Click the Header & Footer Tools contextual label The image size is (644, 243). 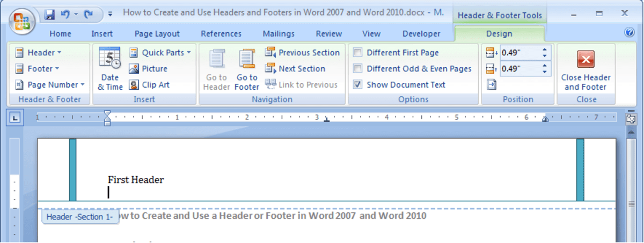click(x=500, y=16)
